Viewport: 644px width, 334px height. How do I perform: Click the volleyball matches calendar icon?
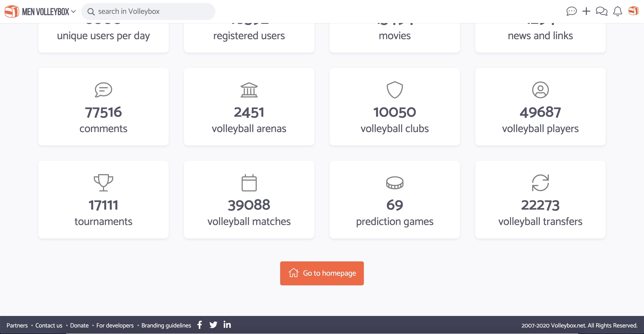click(249, 183)
